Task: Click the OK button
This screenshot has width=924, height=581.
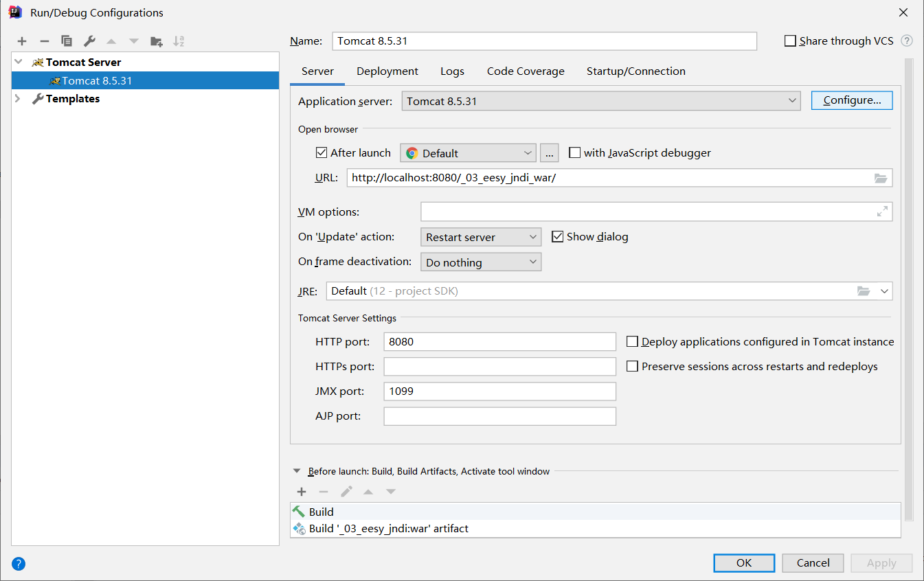Action: [744, 562]
